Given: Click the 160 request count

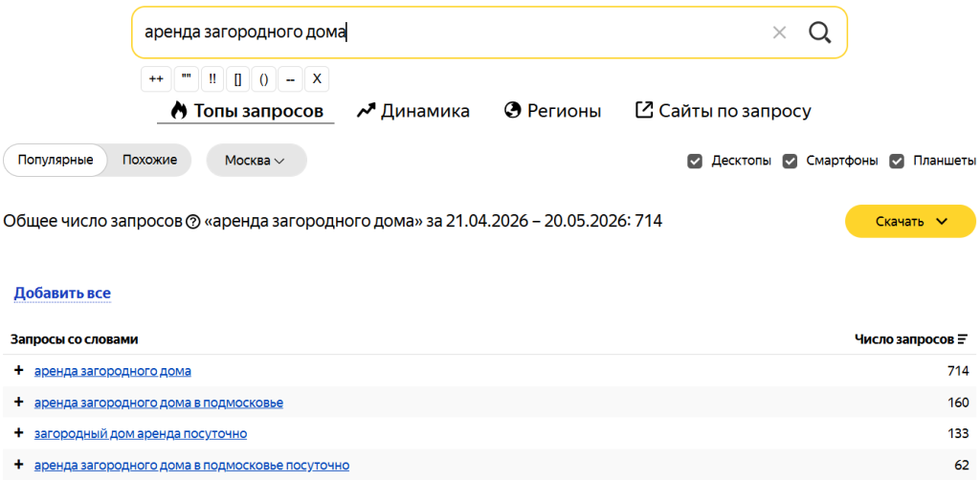Looking at the screenshot, I should [x=958, y=403].
